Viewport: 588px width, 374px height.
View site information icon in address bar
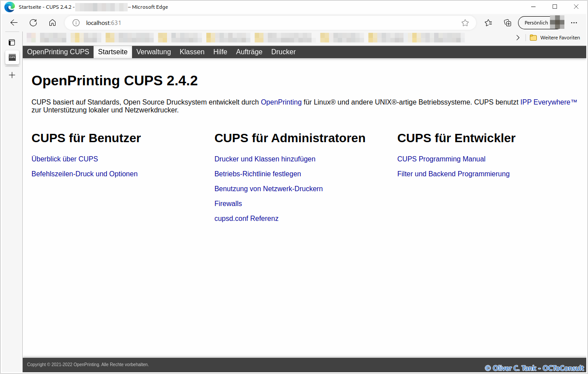pos(76,23)
